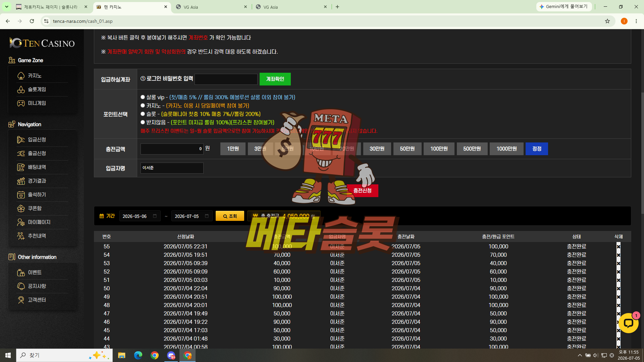Open Microsoft Edge from the taskbar
644x362 pixels.
138,355
